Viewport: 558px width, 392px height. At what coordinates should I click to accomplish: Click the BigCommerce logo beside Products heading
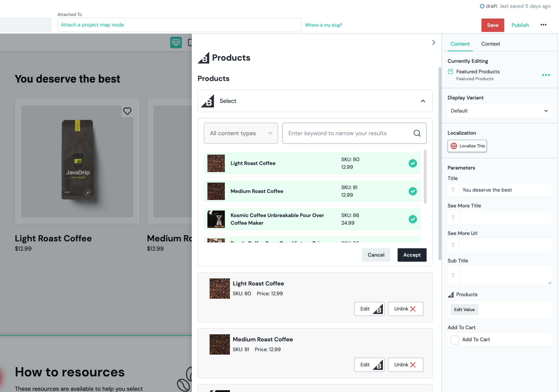pyautogui.click(x=204, y=58)
